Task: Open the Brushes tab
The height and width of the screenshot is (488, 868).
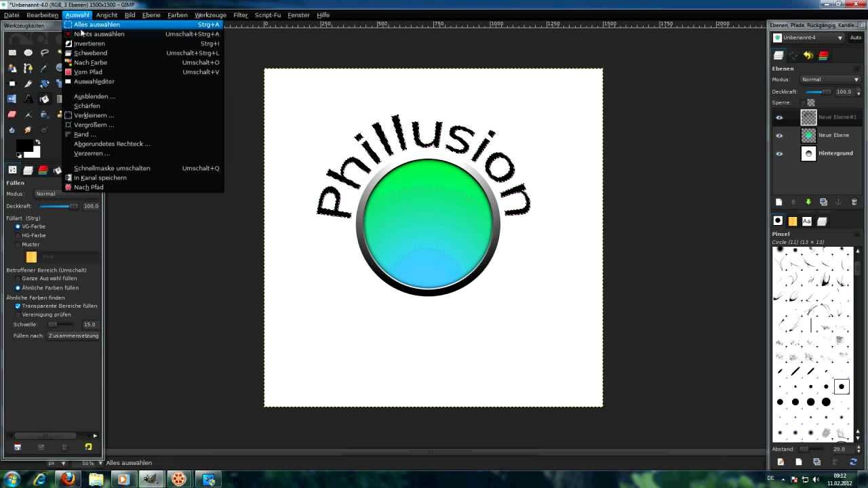Action: [x=778, y=221]
